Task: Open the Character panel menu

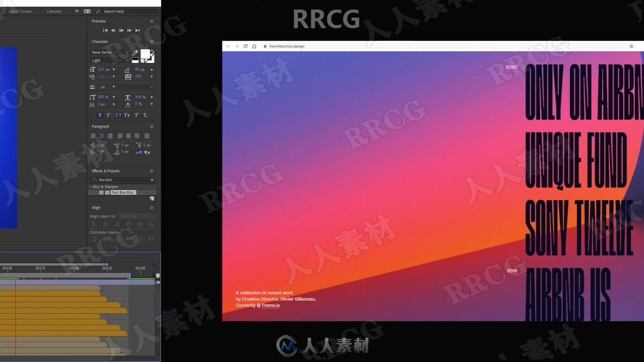Action: coord(151,42)
